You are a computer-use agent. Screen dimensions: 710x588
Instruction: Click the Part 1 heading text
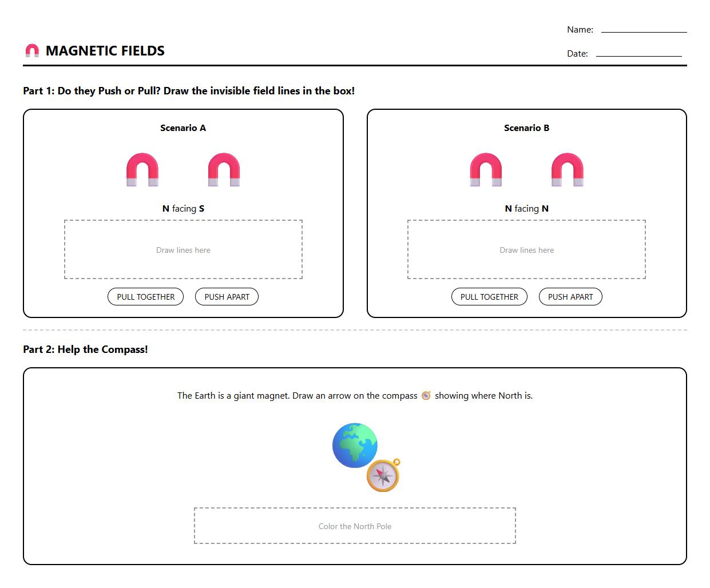point(188,90)
